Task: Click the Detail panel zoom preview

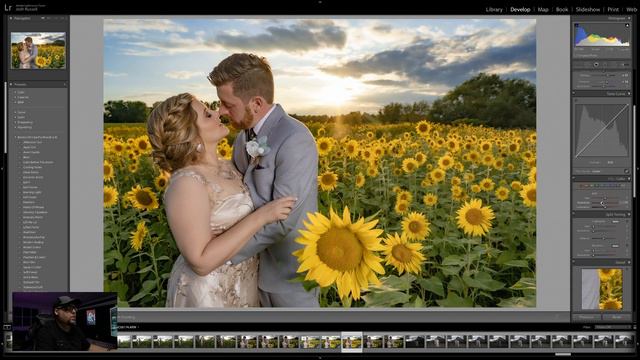Action: pos(602,289)
